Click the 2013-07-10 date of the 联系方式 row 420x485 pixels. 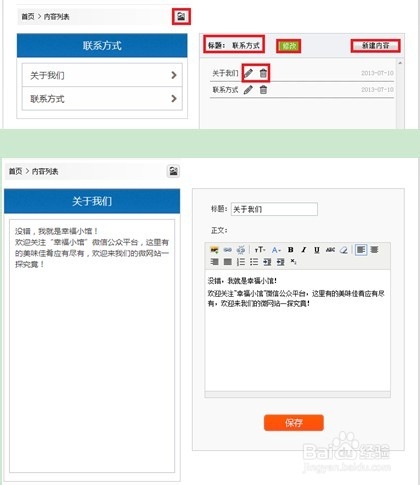(377, 89)
